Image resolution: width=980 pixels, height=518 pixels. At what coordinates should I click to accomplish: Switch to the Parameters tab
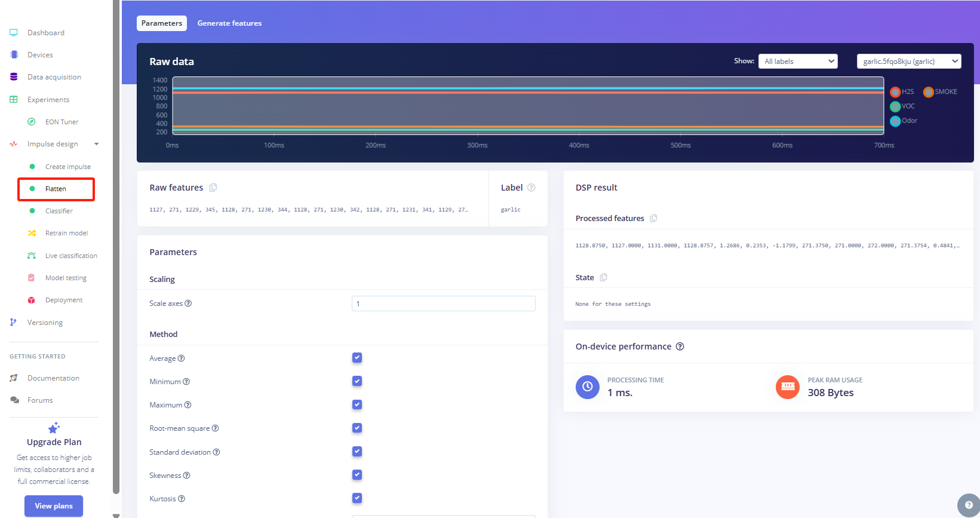(162, 23)
